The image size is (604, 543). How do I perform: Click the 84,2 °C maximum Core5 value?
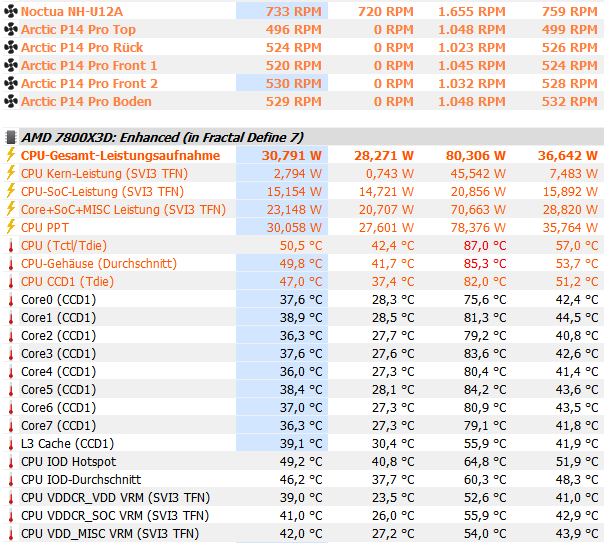coord(485,390)
